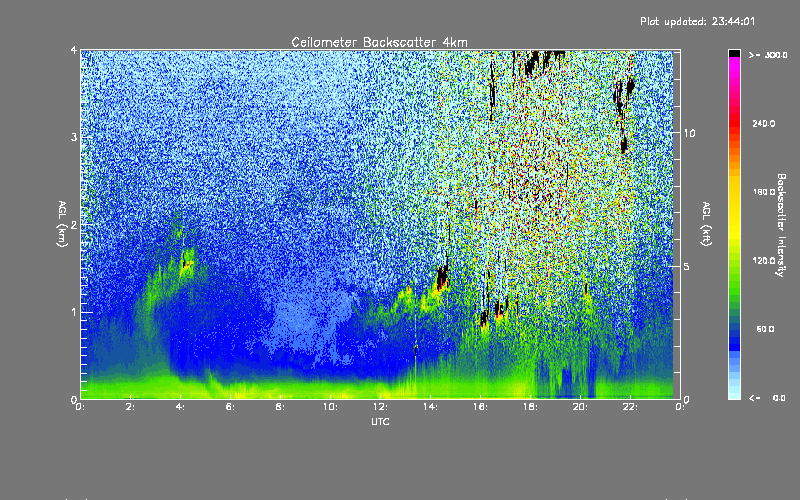Click the '240.0' colorbar value
The image size is (800, 500).
(x=764, y=124)
